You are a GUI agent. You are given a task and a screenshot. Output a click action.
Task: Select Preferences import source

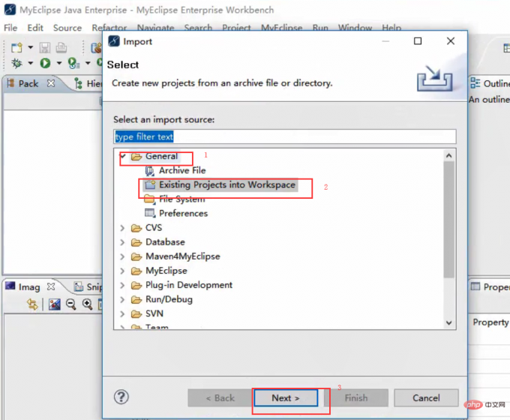[x=184, y=214]
